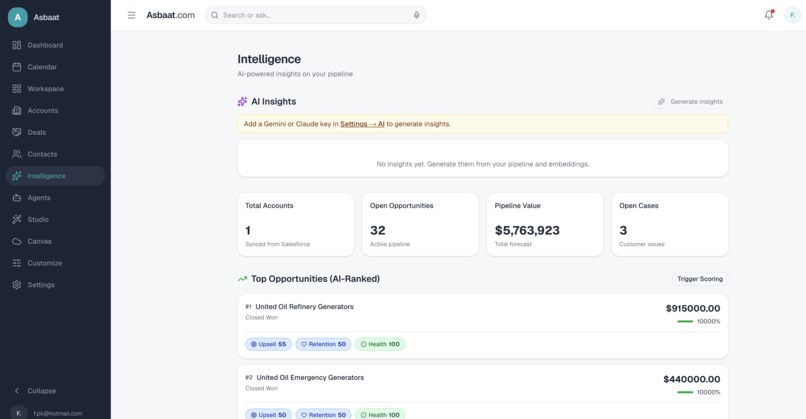Click the $440000.00 amount

[692, 379]
